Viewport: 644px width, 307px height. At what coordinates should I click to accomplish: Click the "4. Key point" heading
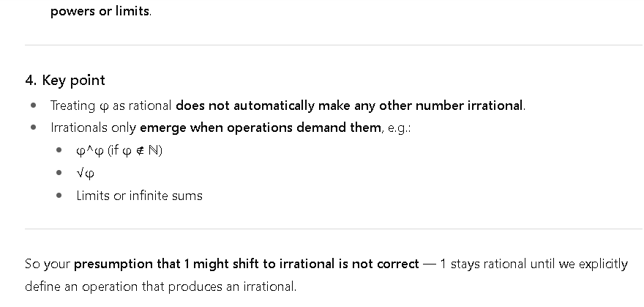(x=65, y=81)
